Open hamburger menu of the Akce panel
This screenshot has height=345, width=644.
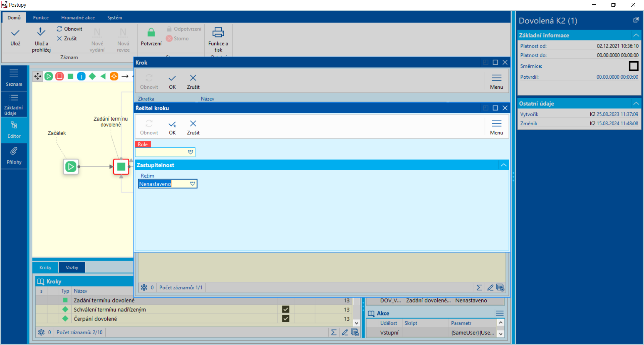(499, 313)
